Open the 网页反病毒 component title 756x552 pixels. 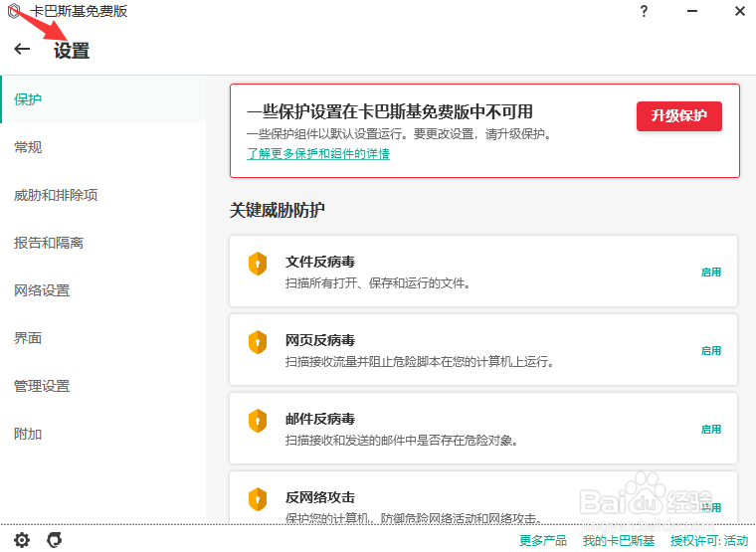point(320,340)
